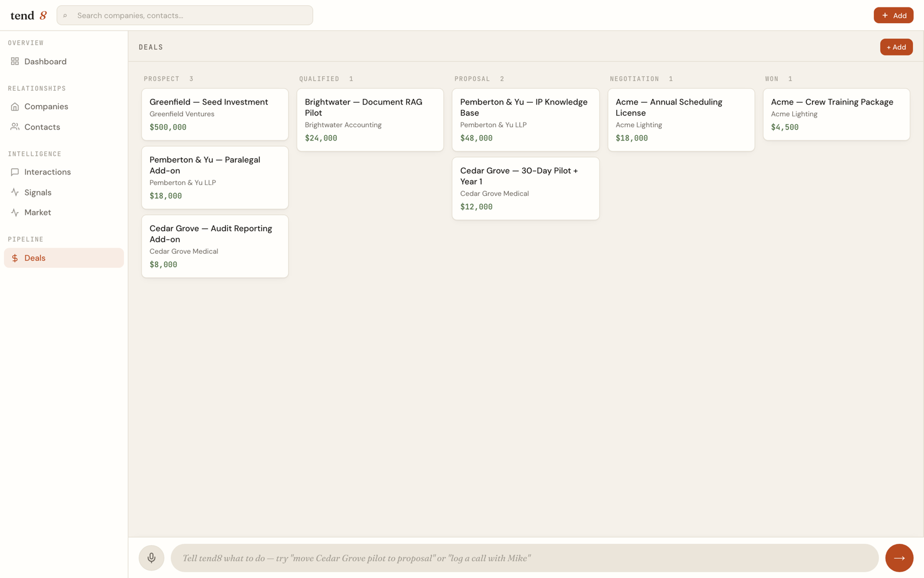This screenshot has width=924, height=578.
Task: Send the command with arrow button
Action: 899,558
